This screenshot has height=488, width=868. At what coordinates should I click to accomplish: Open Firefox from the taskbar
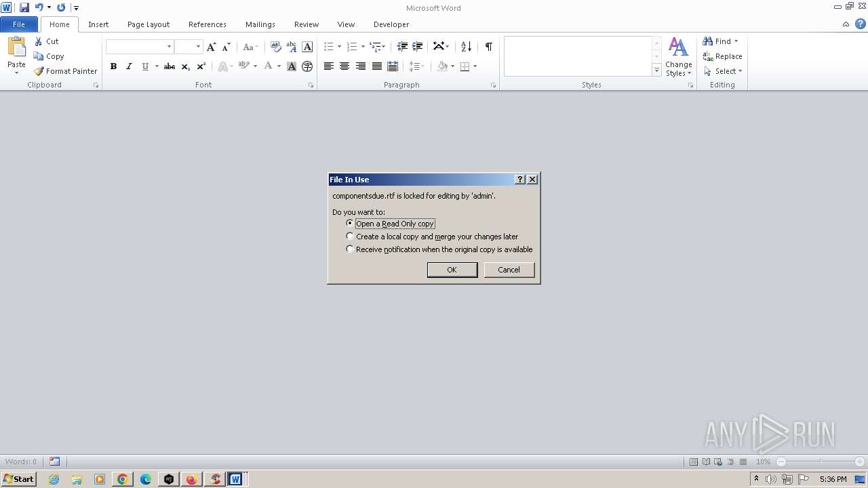coord(192,479)
